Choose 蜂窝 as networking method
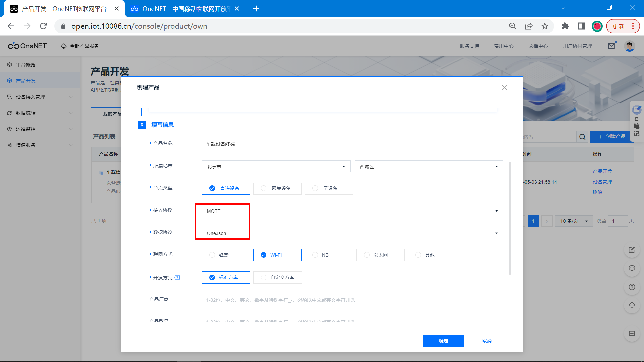Viewport: 644px width, 362px height. (x=225, y=255)
